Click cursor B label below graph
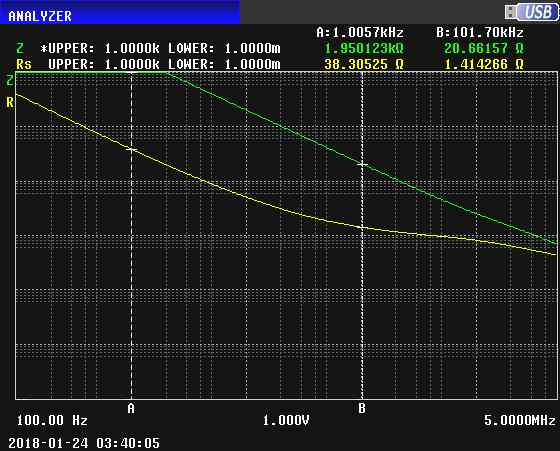The image size is (560, 451). [362, 408]
